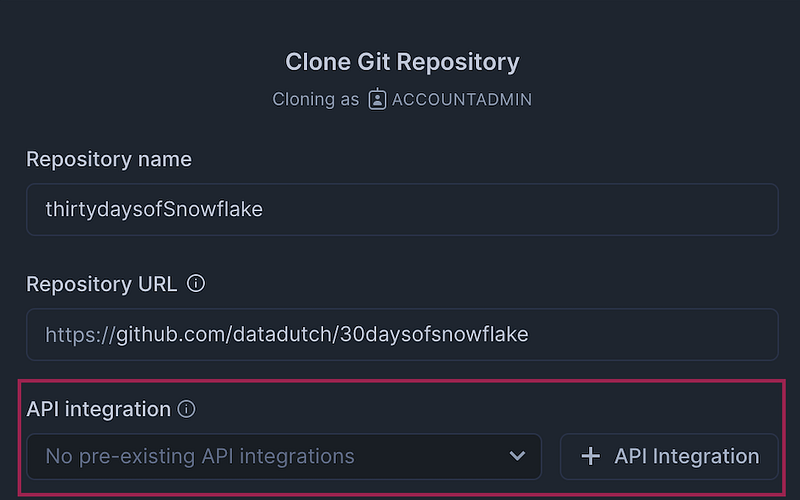
Task: Select the 'Repository name' label
Action: (x=109, y=159)
